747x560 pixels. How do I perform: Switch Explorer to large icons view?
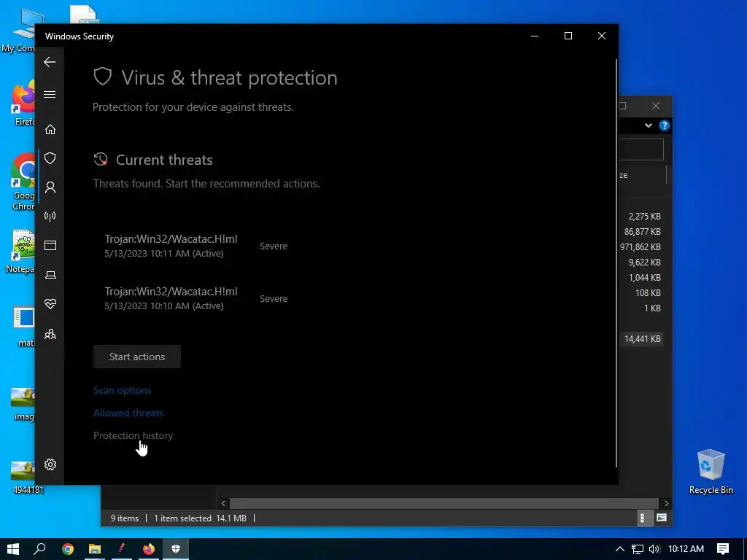(661, 518)
